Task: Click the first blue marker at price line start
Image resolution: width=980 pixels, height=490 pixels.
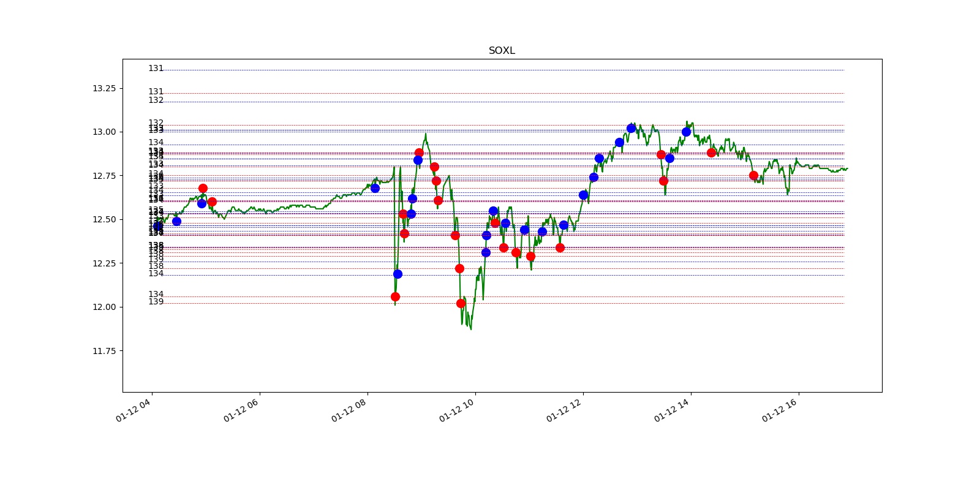Action: [x=158, y=226]
